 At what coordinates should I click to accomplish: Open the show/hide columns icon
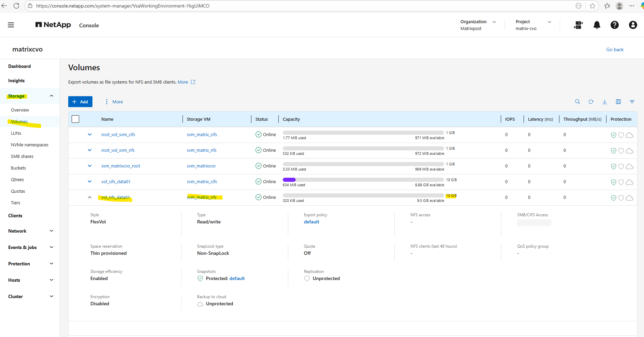pyautogui.click(x=618, y=102)
